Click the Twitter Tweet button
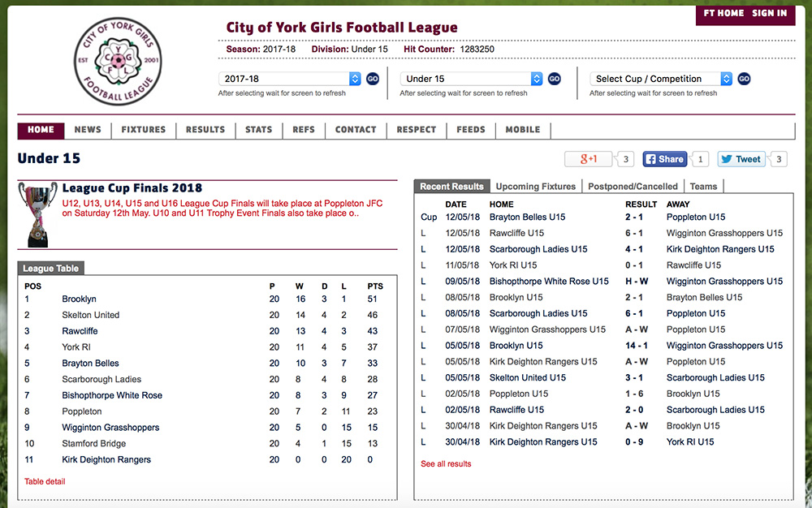 (x=741, y=159)
